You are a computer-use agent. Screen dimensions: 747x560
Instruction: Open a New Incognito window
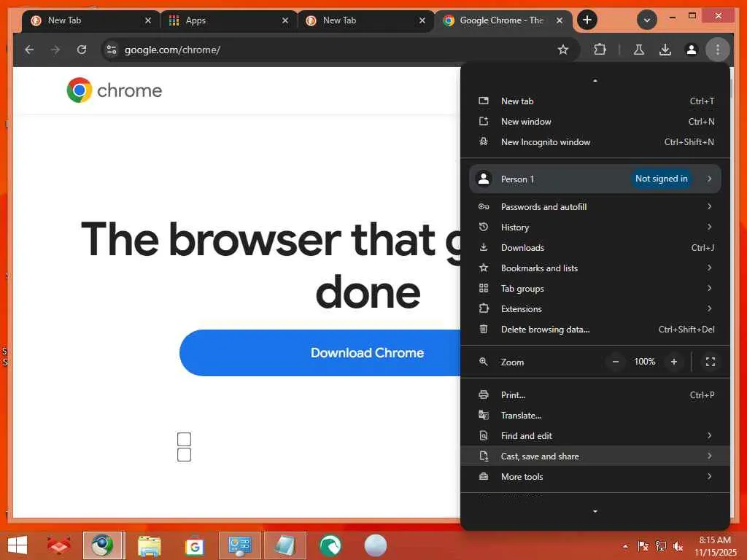click(x=595, y=142)
